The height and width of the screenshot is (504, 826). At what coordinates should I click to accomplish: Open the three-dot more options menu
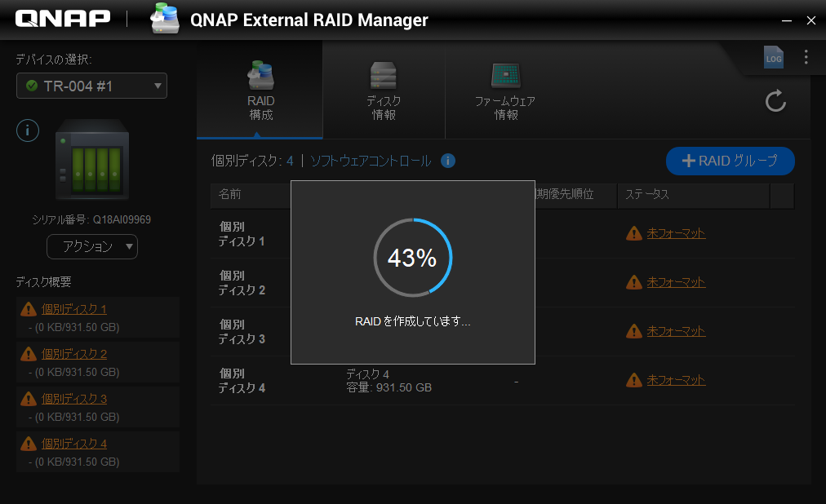pos(806,57)
